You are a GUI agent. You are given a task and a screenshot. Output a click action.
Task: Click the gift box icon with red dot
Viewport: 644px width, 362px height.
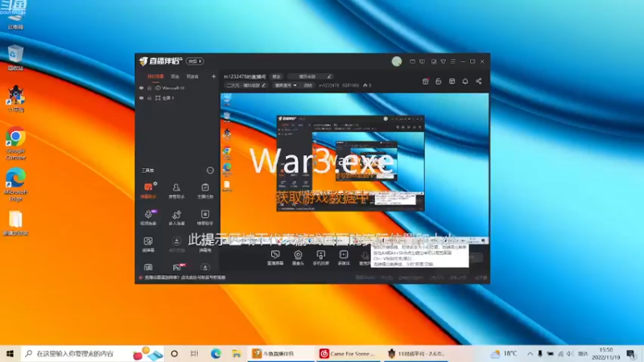click(426, 81)
